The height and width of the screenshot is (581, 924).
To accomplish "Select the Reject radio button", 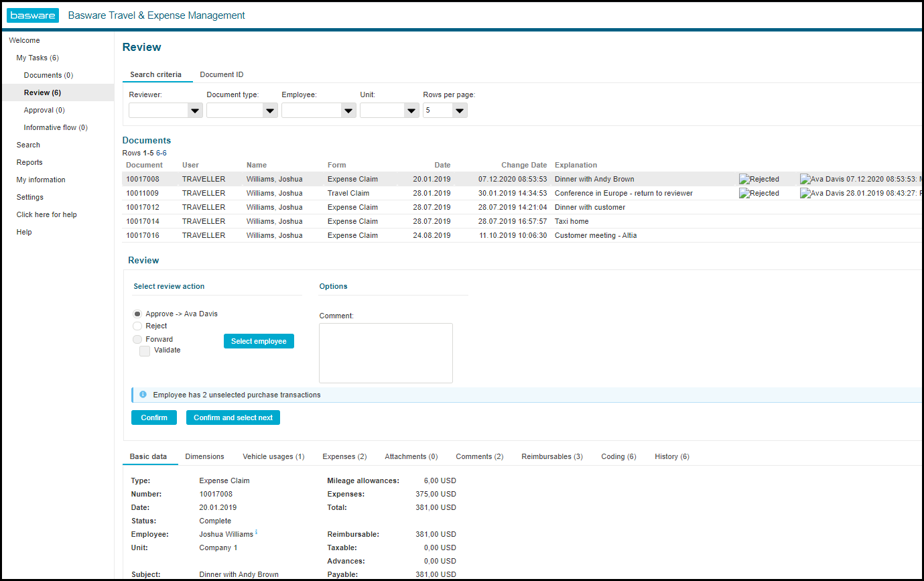I will pyautogui.click(x=137, y=326).
